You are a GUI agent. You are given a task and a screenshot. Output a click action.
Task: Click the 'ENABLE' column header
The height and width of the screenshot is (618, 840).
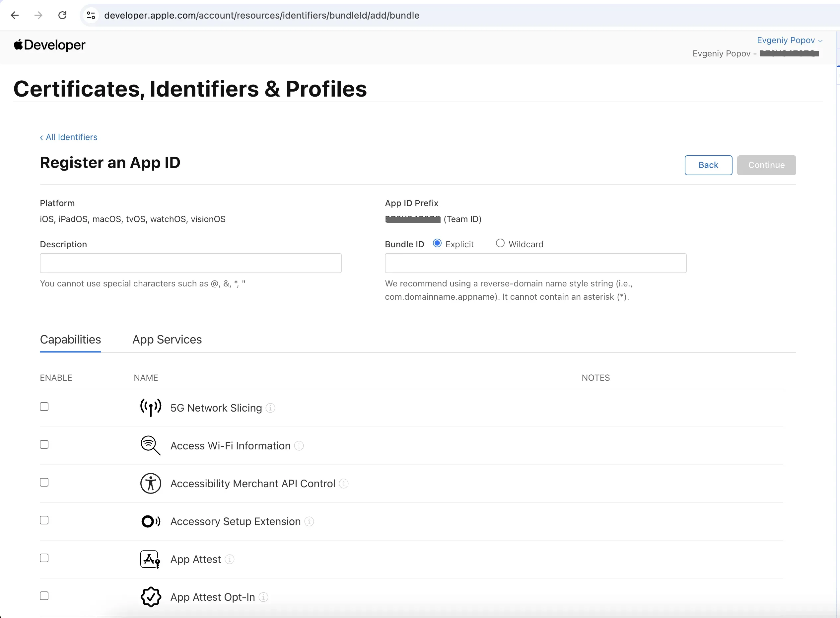click(x=56, y=378)
